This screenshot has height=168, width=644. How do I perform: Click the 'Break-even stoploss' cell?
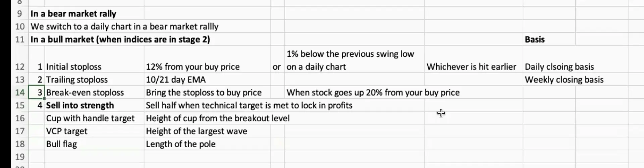(x=94, y=93)
